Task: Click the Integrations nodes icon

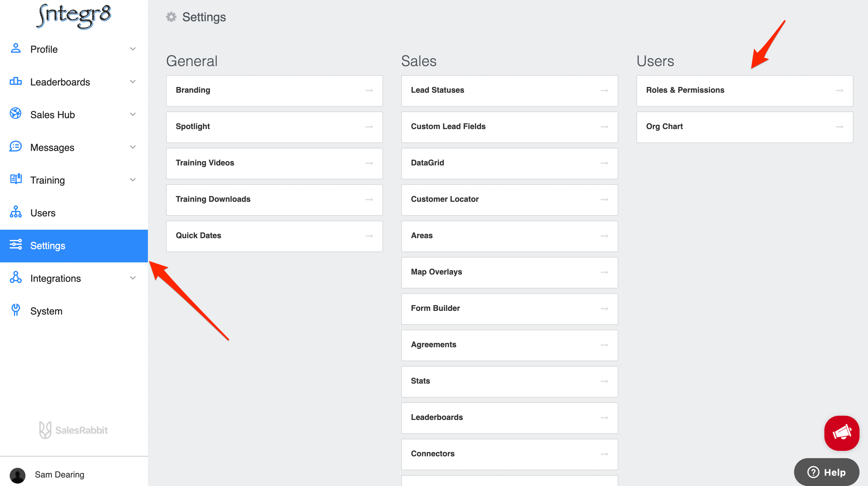Action: point(15,277)
